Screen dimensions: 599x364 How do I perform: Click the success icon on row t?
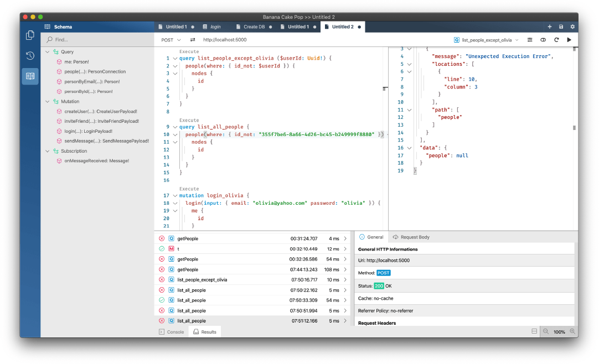pyautogui.click(x=162, y=249)
